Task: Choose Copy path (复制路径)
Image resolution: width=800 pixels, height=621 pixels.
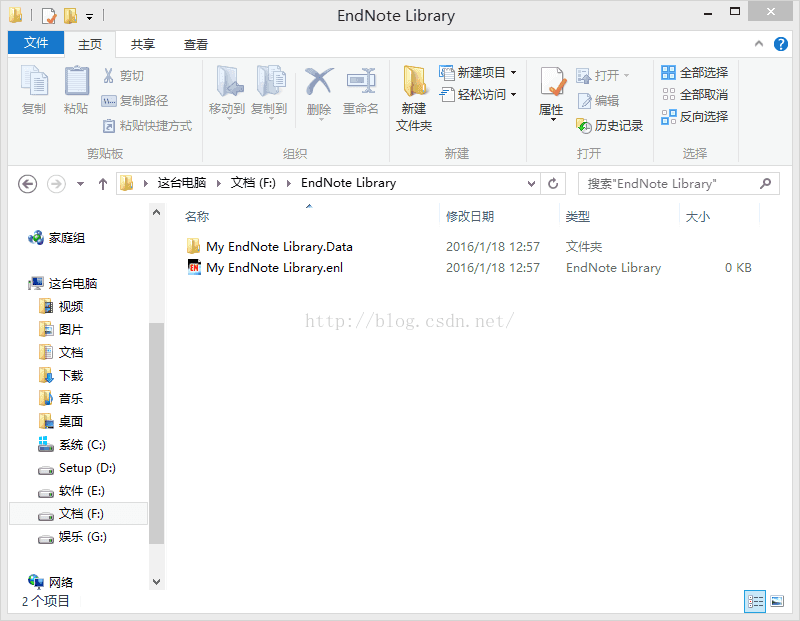Action: coord(135,101)
